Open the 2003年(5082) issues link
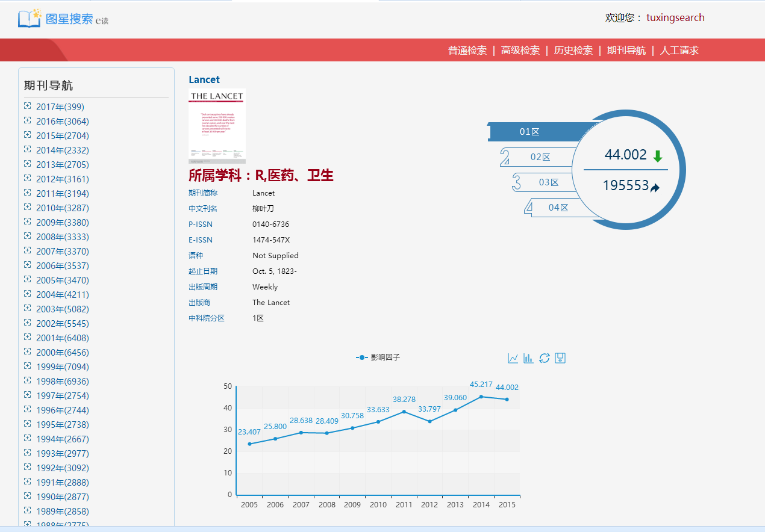 point(63,309)
